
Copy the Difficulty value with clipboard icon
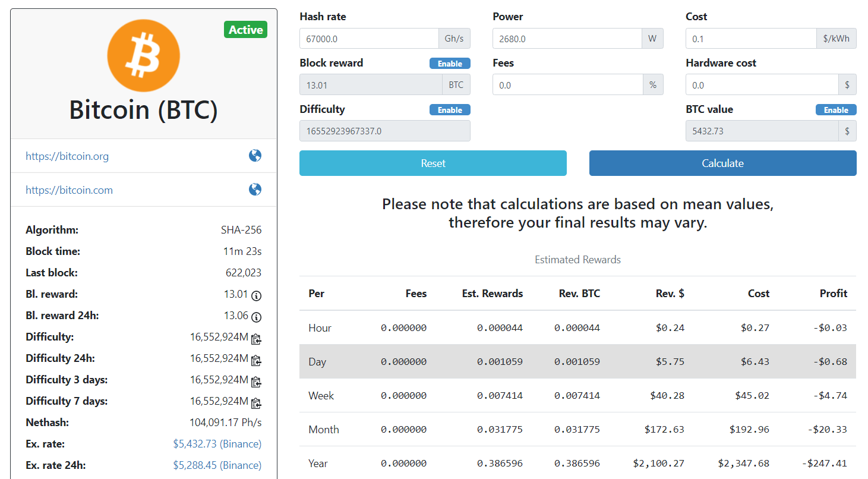click(256, 338)
